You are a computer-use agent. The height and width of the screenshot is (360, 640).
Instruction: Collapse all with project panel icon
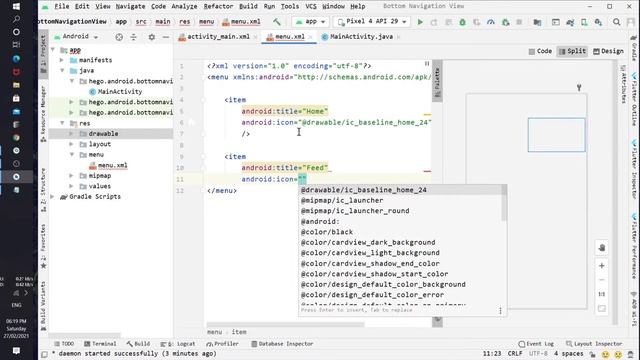click(x=133, y=37)
